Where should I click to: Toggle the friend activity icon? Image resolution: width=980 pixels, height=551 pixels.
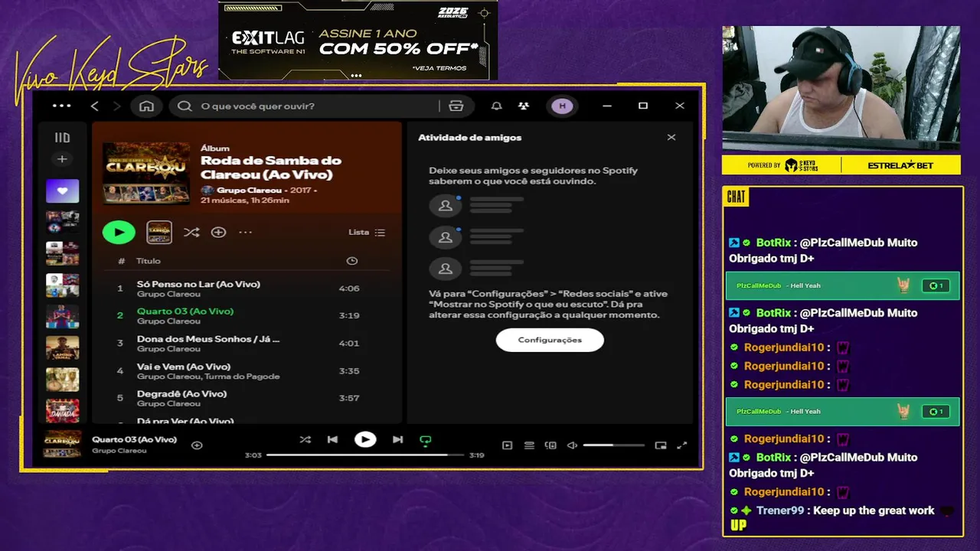tap(524, 106)
